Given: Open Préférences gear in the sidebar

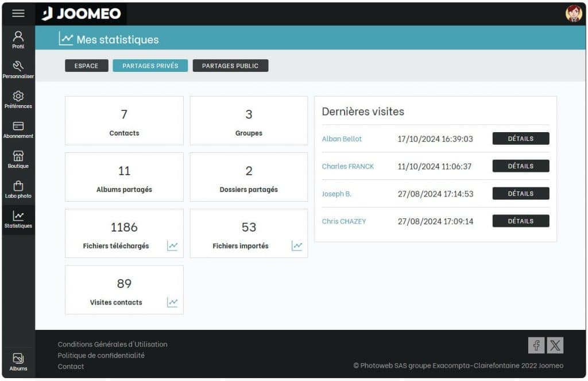Looking at the screenshot, I should 18,100.
